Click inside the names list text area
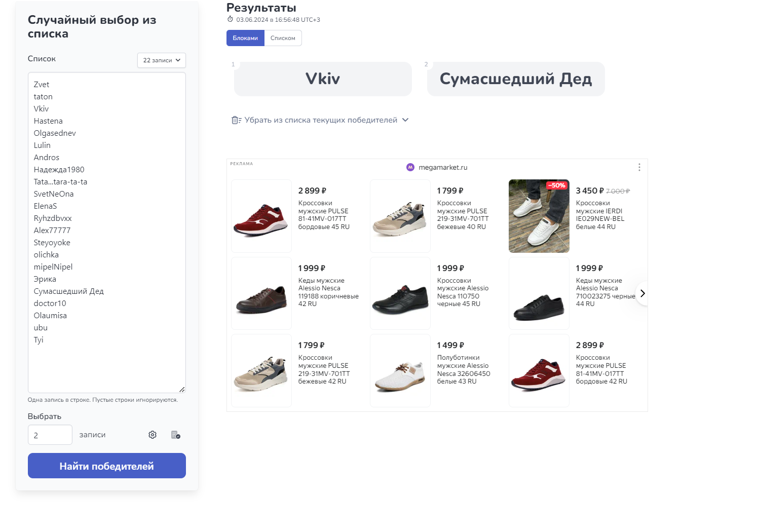This screenshot has height=532, width=758. tap(107, 233)
